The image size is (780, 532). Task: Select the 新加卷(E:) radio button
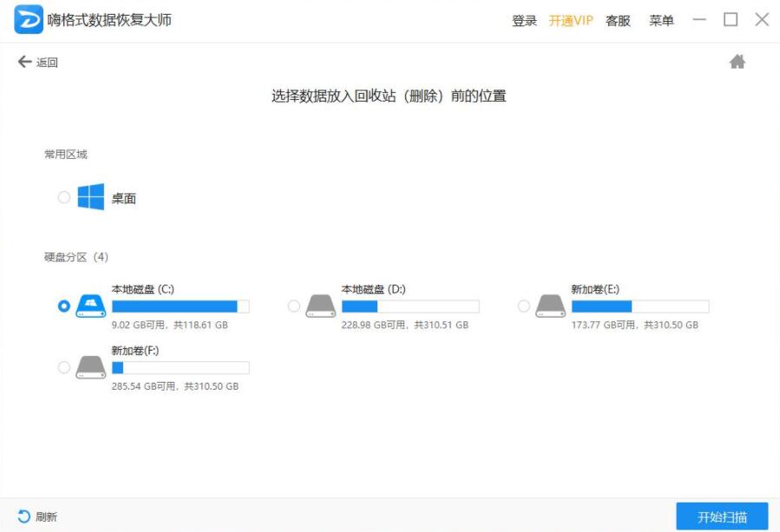pyautogui.click(x=524, y=306)
